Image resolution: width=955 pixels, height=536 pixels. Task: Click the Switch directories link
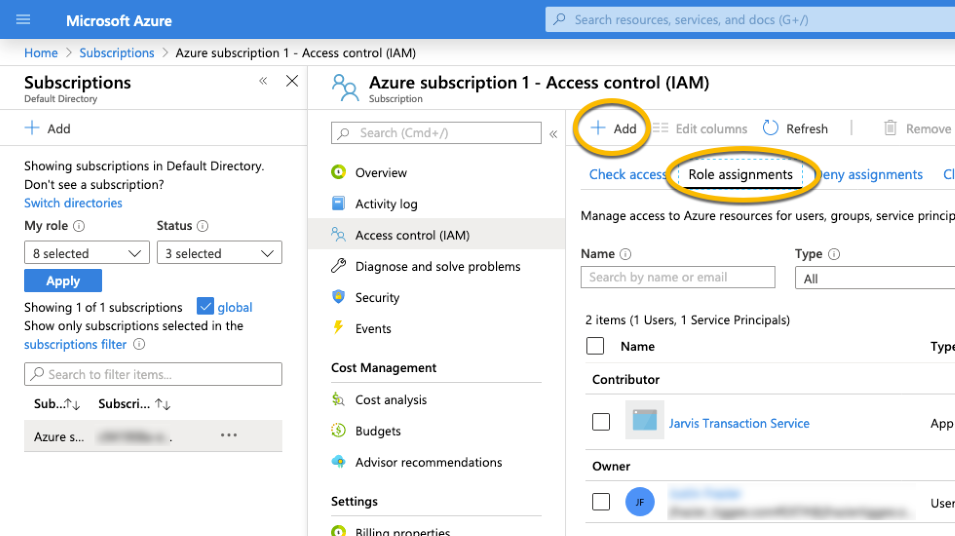73,203
